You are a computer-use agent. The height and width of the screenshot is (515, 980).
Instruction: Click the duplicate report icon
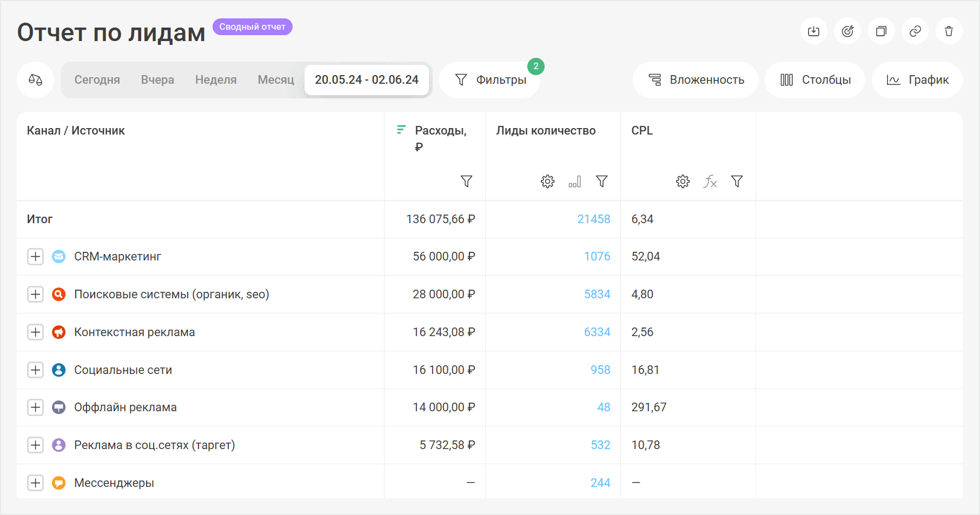(x=881, y=31)
